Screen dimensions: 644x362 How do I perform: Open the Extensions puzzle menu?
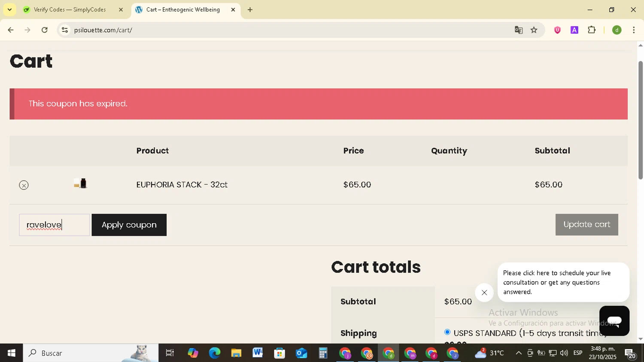point(592,30)
